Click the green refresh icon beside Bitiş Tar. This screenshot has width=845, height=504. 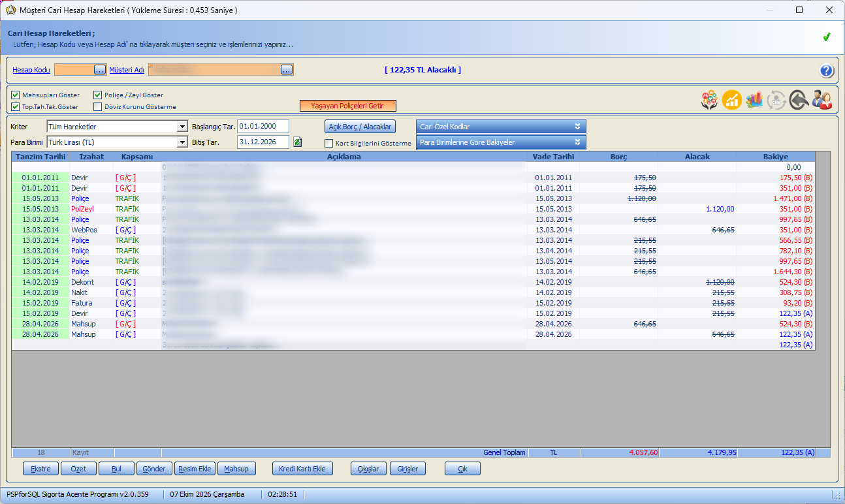(x=298, y=142)
